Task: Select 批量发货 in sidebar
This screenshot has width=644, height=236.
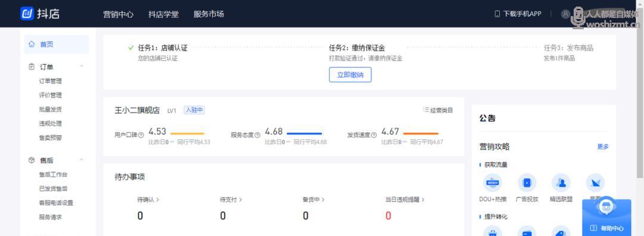Action: (51, 109)
